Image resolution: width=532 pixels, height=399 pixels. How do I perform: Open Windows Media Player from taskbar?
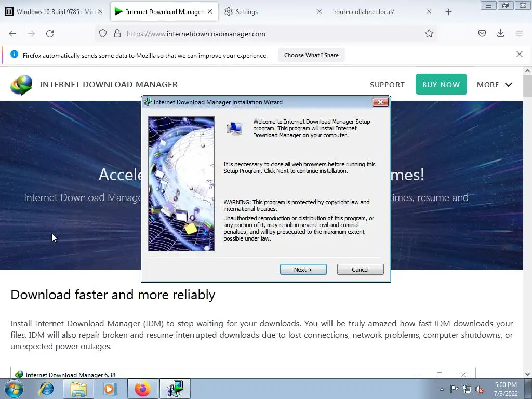110,389
